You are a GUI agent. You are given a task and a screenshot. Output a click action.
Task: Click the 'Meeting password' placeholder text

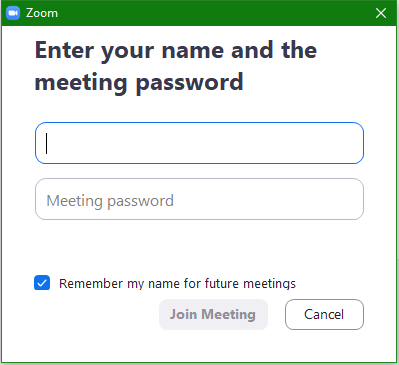pyautogui.click(x=110, y=201)
